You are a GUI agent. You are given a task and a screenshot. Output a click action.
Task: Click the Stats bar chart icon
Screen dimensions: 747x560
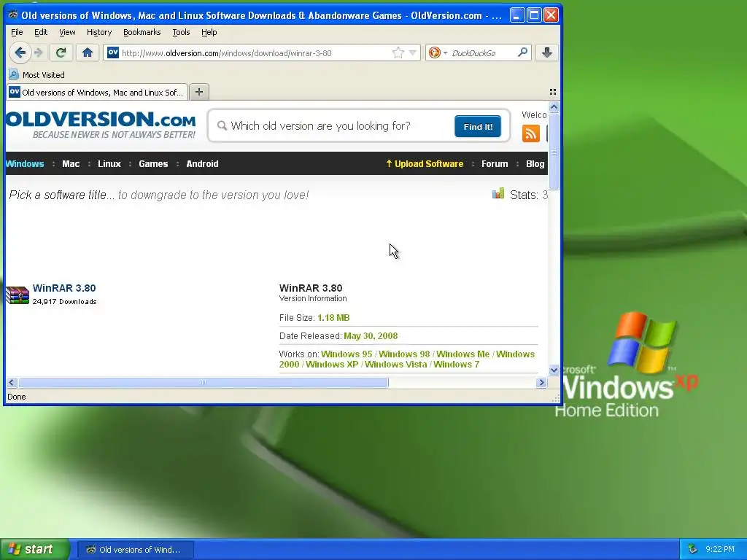[x=498, y=193]
